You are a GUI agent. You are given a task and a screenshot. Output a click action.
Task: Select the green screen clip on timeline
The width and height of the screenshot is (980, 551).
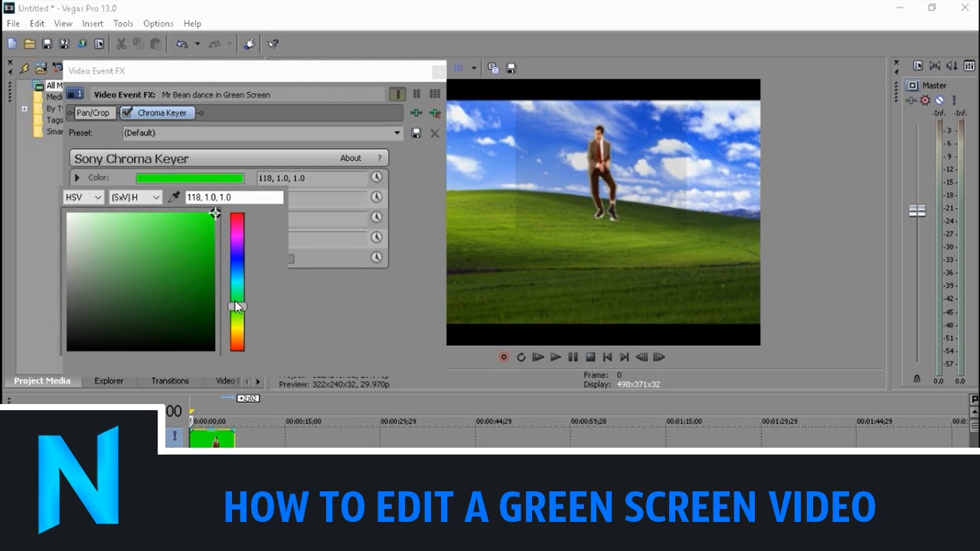[x=212, y=438]
